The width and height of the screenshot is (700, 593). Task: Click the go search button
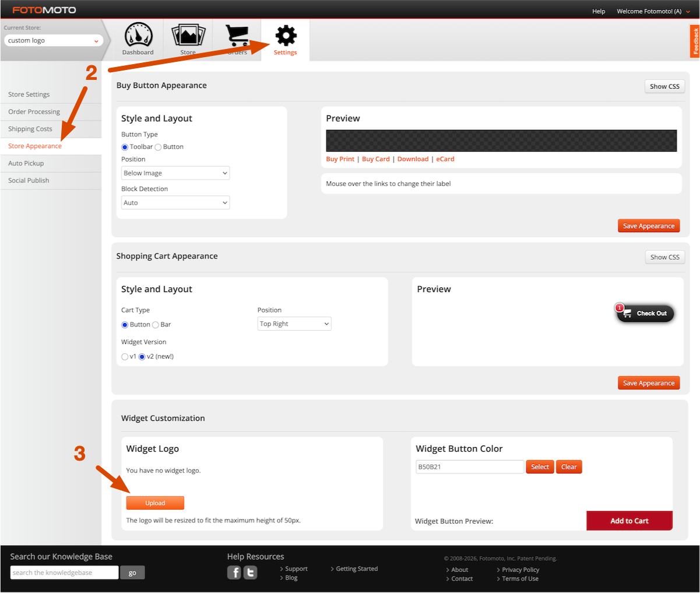click(x=132, y=573)
